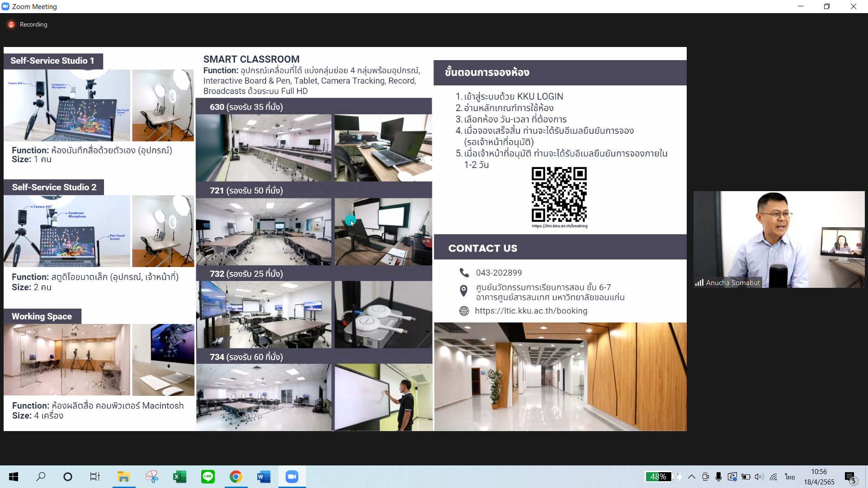Expand hidden system tray icons chevron
Screen dimensions: 868x488
tap(692, 477)
